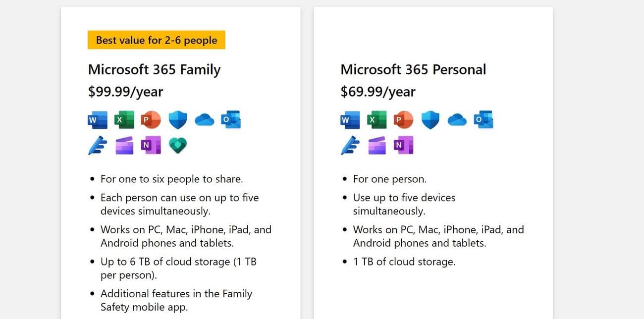Click the Microsoft Defender shield icon in Family plan

click(x=178, y=119)
